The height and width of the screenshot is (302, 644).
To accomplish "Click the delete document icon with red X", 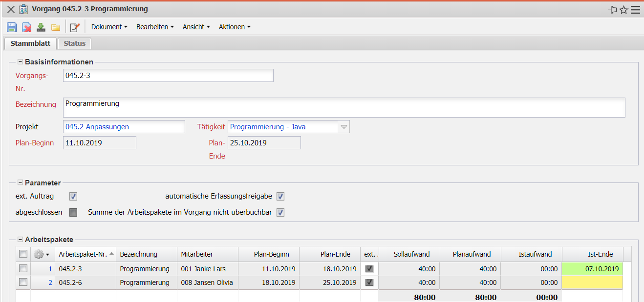I will point(27,27).
